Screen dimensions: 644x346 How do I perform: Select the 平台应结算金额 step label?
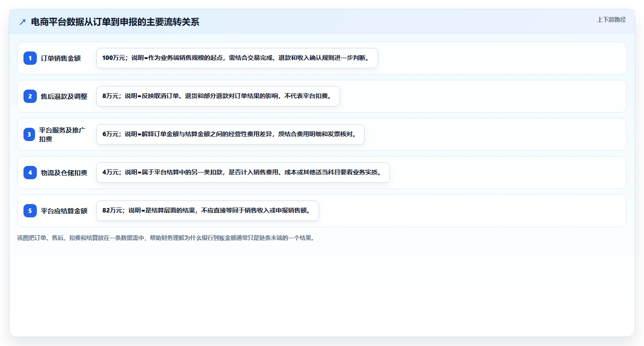[x=64, y=211]
